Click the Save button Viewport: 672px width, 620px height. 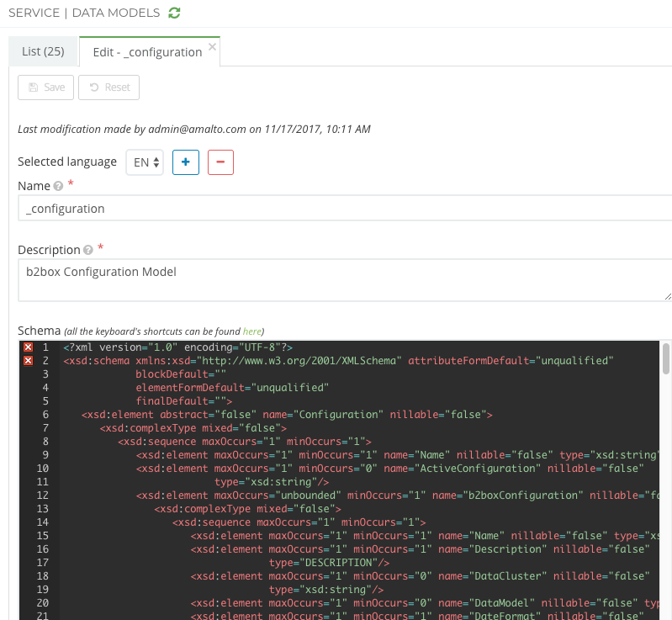tap(46, 87)
